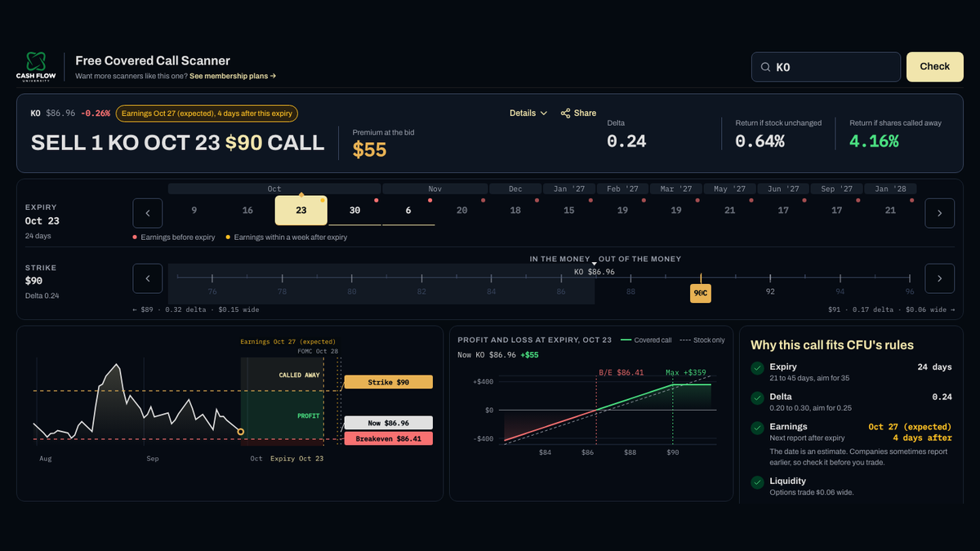The image size is (980, 551).
Task: Go to next expiry dates arrow
Action: click(939, 212)
